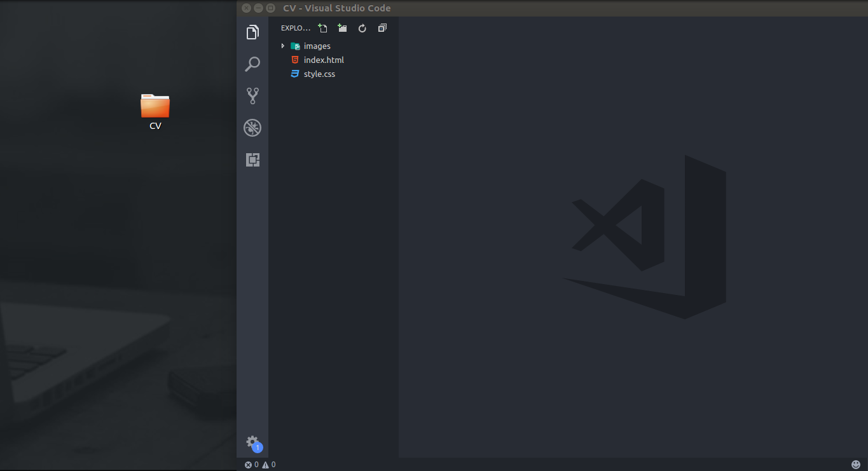Image resolution: width=868 pixels, height=471 pixels.
Task: Refresh the Explorer file tree
Action: [x=362, y=28]
